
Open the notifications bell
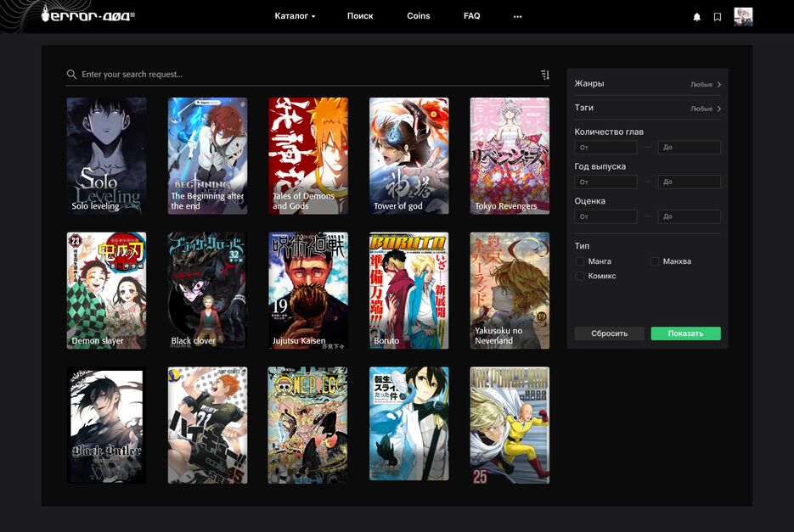click(697, 17)
